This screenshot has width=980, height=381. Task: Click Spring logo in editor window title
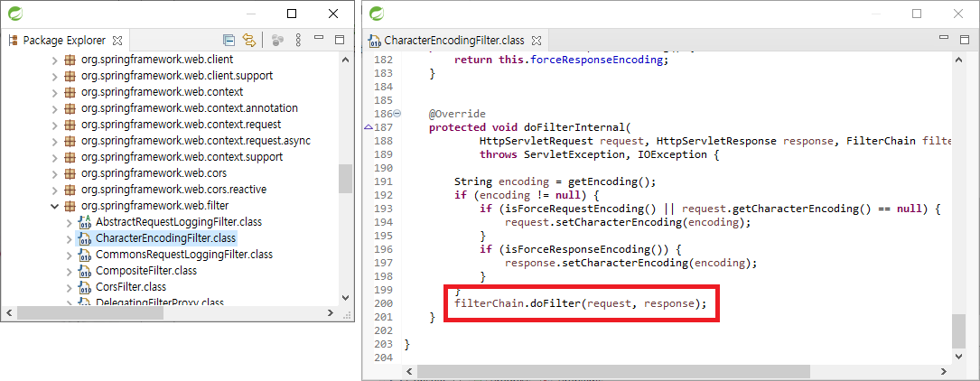point(377,14)
